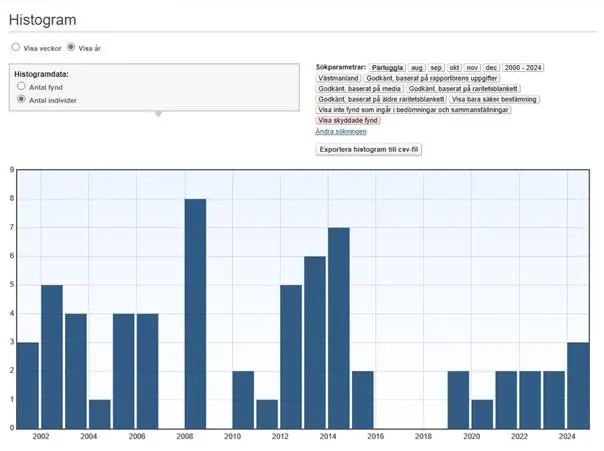604x451 pixels.
Task: Select the Visa veckor radio button
Action: [15, 47]
